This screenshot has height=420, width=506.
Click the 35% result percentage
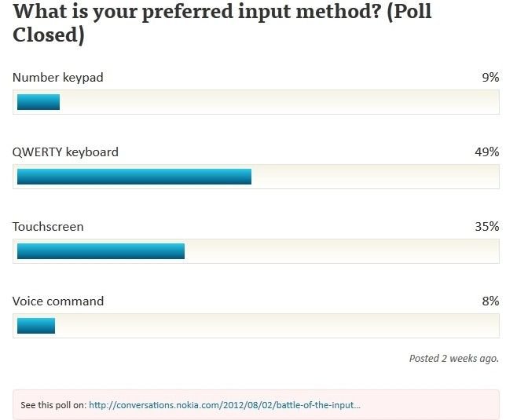pos(487,227)
